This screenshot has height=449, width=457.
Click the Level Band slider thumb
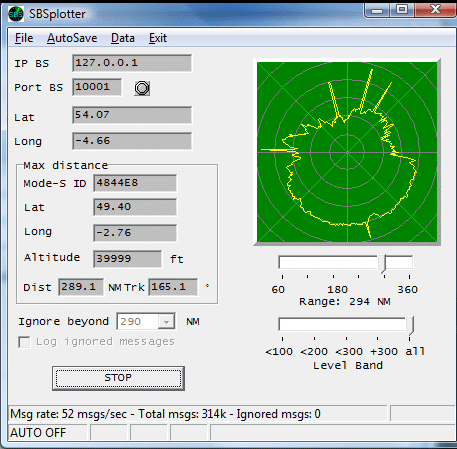pos(410,325)
